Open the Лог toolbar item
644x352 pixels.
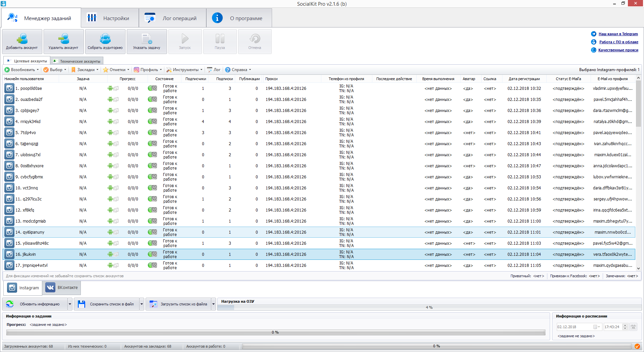tap(214, 70)
